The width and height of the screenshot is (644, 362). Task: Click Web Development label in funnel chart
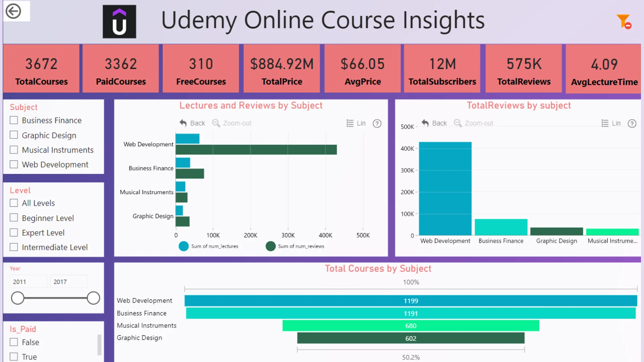click(x=144, y=301)
